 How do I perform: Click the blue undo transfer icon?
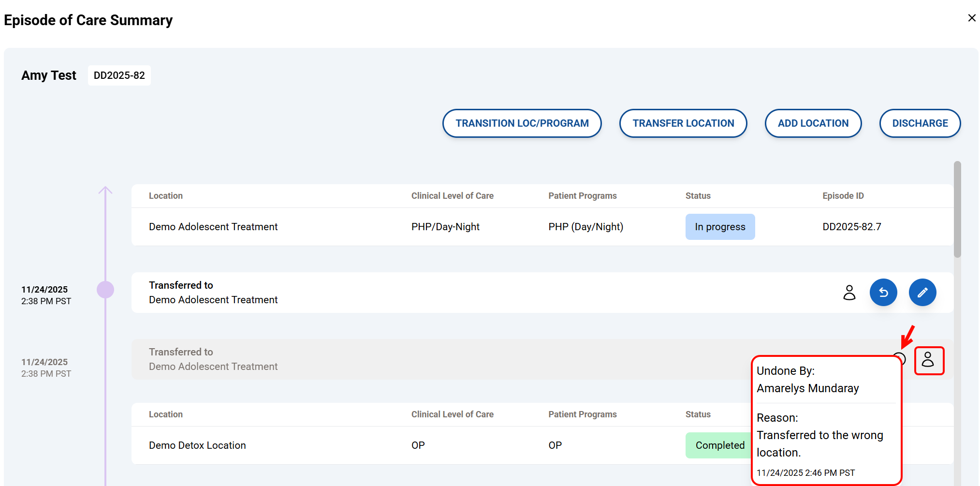click(883, 293)
